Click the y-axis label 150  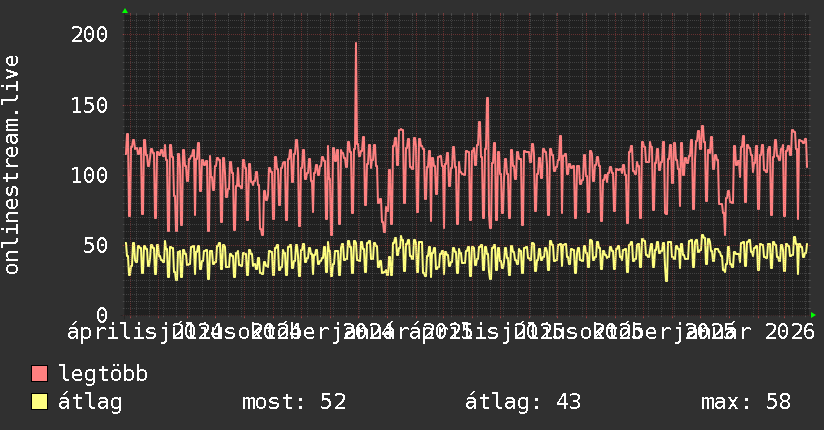point(89,105)
